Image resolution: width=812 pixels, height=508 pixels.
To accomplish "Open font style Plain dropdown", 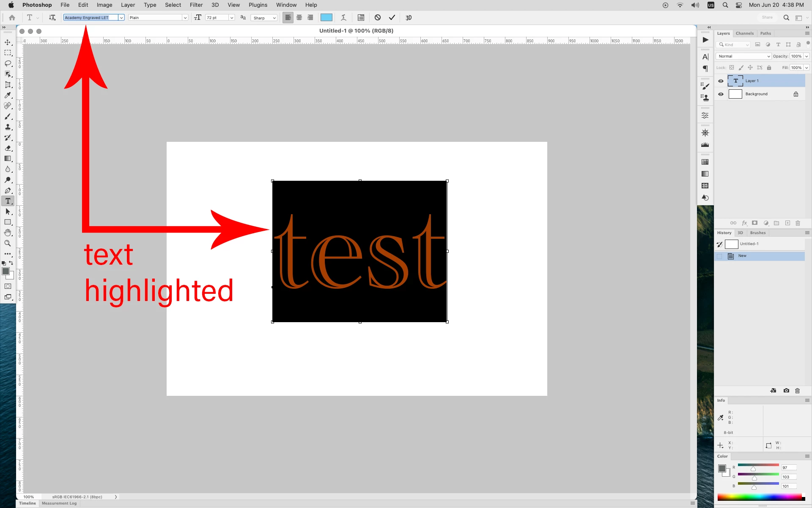I will pos(185,18).
